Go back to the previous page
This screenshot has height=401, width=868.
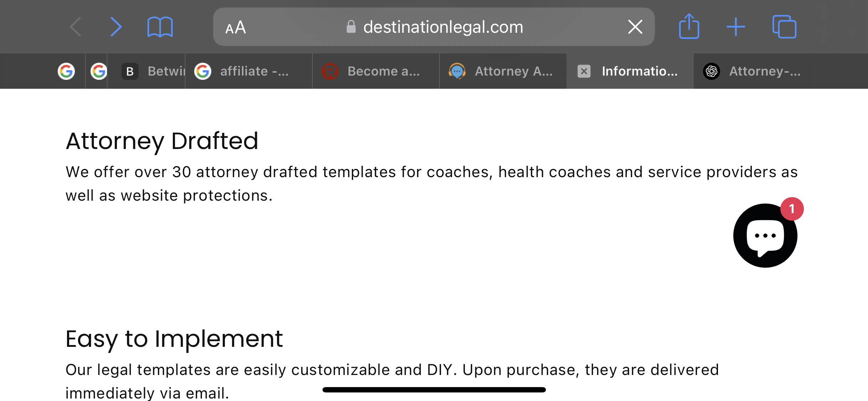(76, 27)
